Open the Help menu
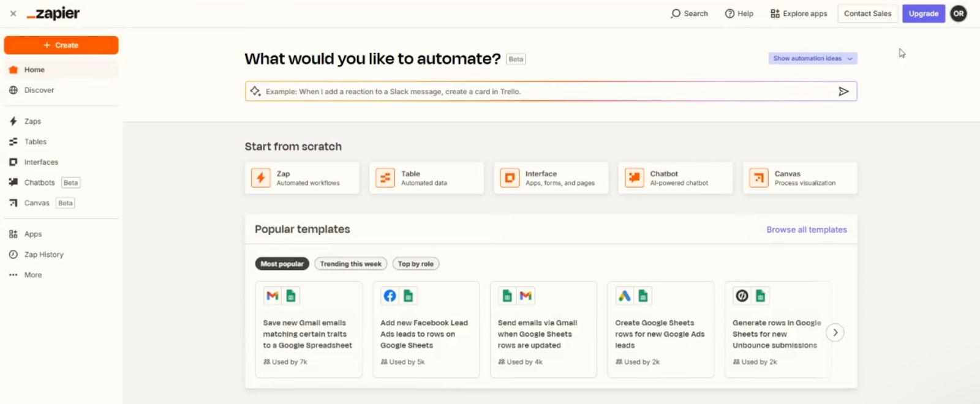 click(x=739, y=13)
